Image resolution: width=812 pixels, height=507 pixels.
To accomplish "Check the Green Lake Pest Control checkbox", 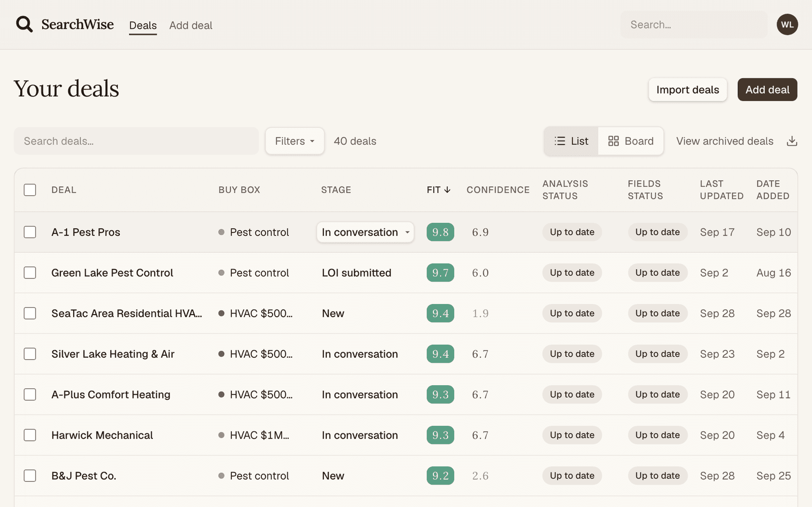I will click(x=30, y=273).
